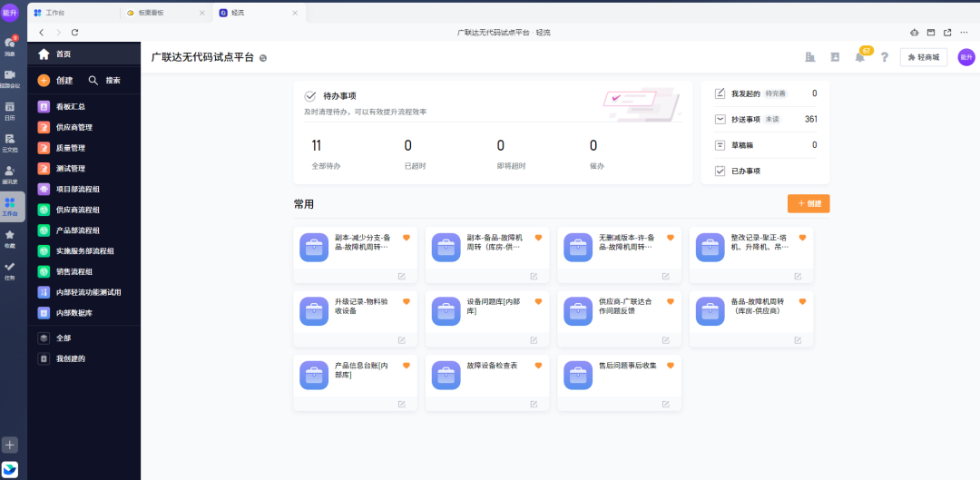Unfavorite 故障设备检查表 heart icon
Screen dimensions: 980x480
[x=538, y=366]
